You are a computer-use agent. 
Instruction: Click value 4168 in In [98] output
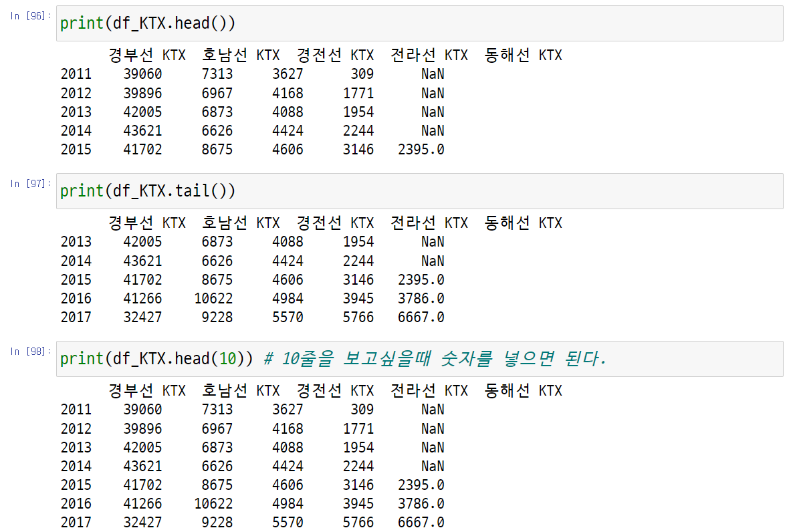288,428
